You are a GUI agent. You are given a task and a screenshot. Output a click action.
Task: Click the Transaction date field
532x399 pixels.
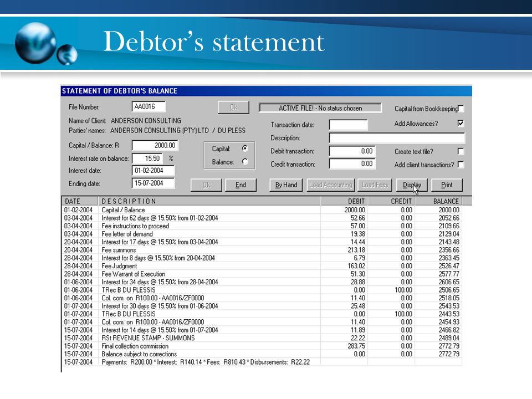point(348,125)
